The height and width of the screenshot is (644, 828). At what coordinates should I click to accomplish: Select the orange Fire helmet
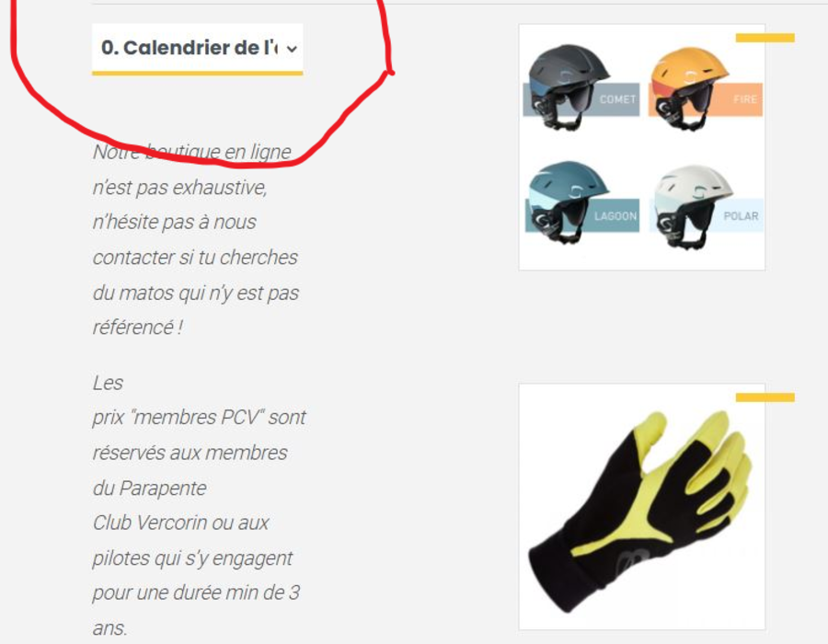pyautogui.click(x=688, y=88)
